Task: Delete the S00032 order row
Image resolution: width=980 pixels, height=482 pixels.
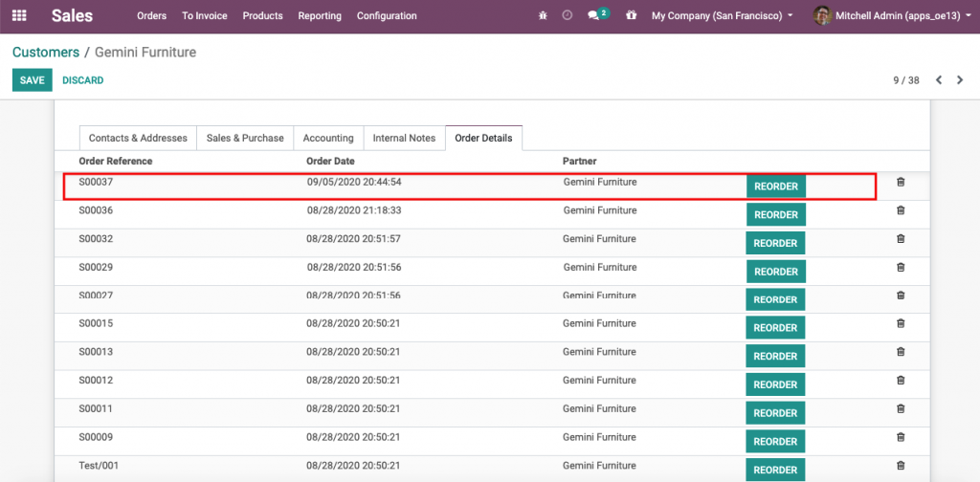Action: [901, 238]
